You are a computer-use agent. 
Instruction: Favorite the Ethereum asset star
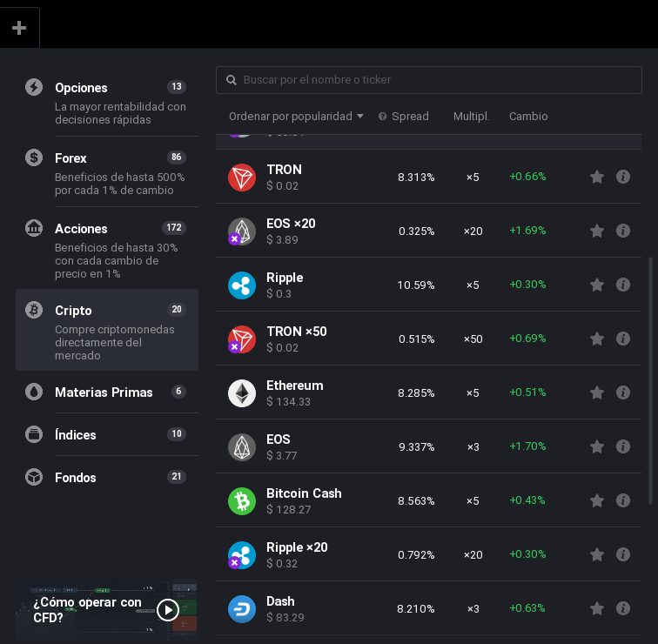point(597,392)
